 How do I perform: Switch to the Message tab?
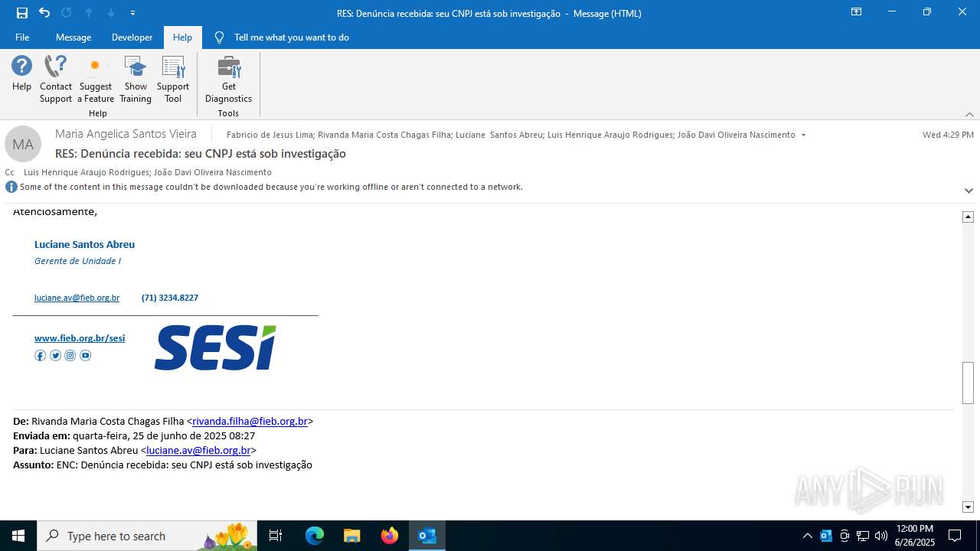(73, 37)
